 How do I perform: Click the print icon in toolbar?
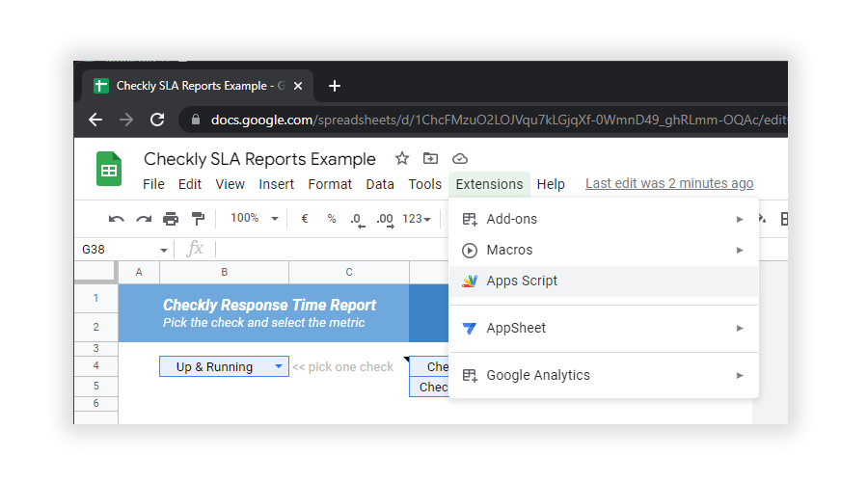point(171,219)
